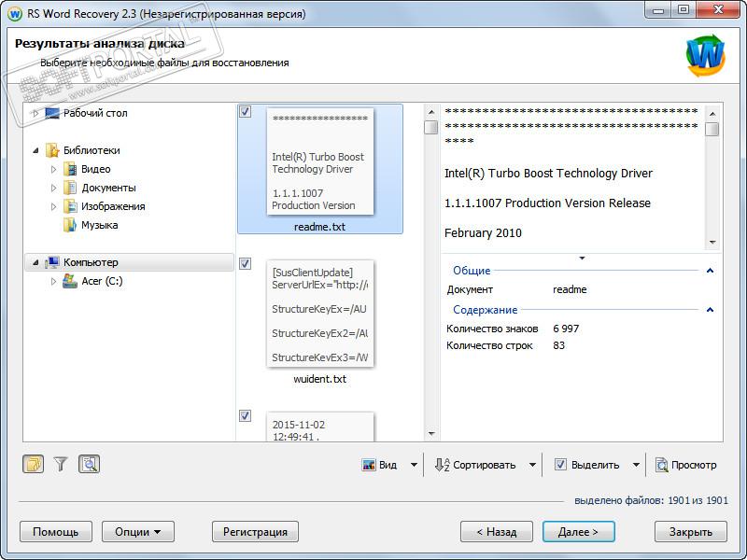
Task: Collapse the Общие section
Action: point(710,271)
